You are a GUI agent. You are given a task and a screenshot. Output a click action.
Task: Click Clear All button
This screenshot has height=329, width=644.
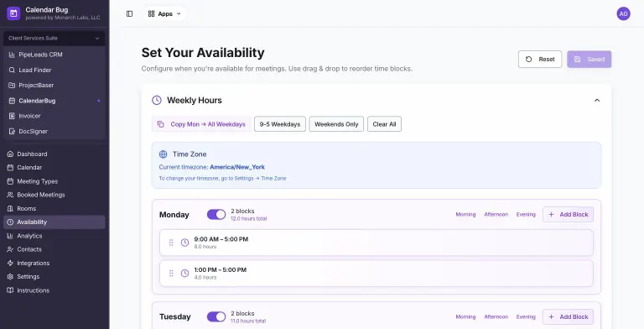pyautogui.click(x=384, y=124)
